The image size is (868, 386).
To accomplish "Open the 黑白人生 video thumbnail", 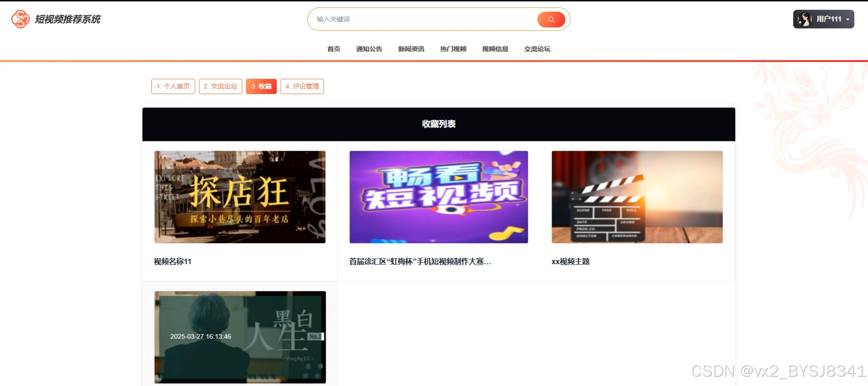I will pyautogui.click(x=240, y=337).
